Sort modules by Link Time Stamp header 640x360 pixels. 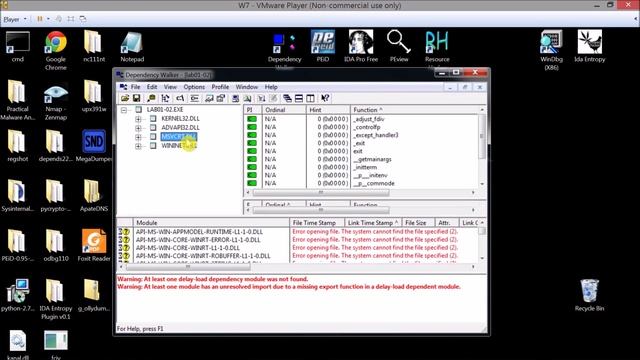(x=373, y=223)
